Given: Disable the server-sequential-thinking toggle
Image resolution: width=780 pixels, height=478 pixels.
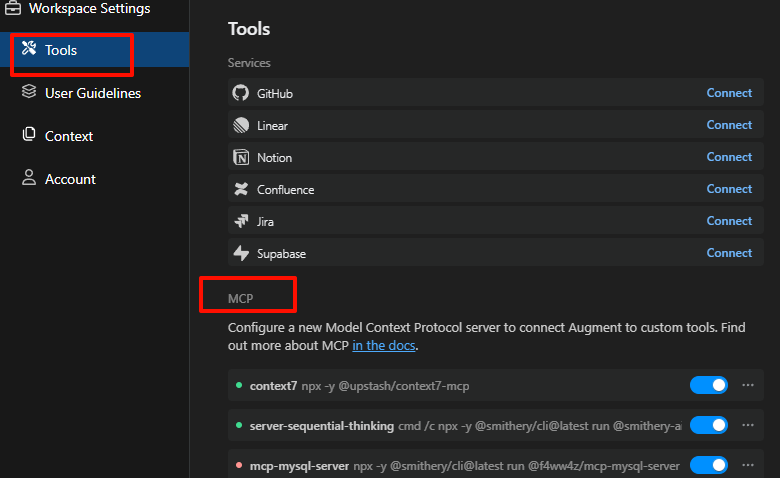Looking at the screenshot, I should pyautogui.click(x=709, y=425).
